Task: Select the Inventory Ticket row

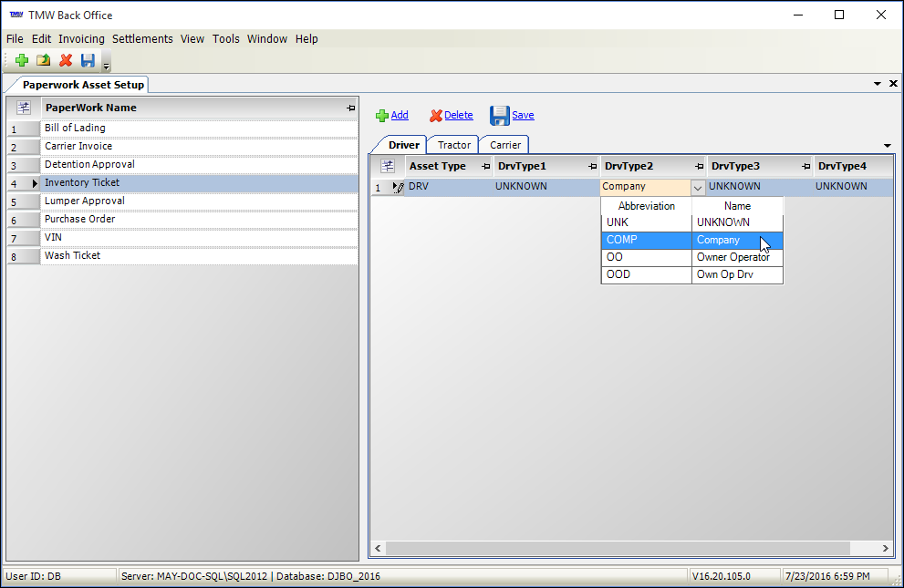Action: (x=199, y=182)
